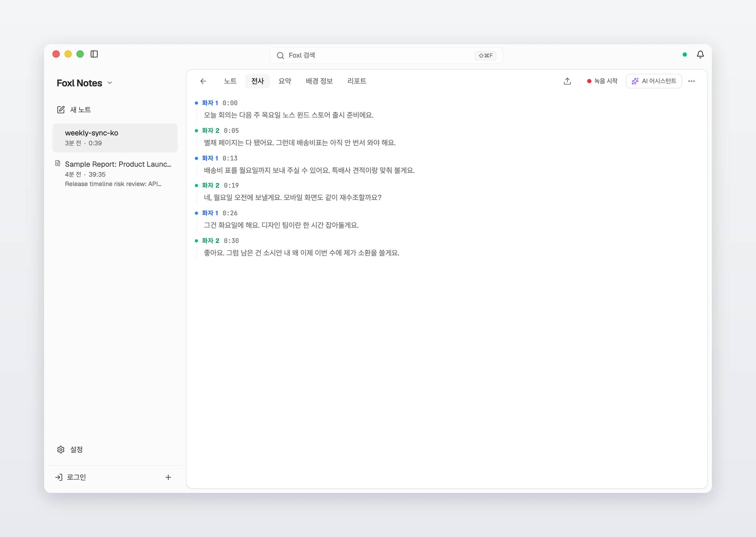
Task: Click the line starting 오늘 회의는
Action: click(289, 115)
